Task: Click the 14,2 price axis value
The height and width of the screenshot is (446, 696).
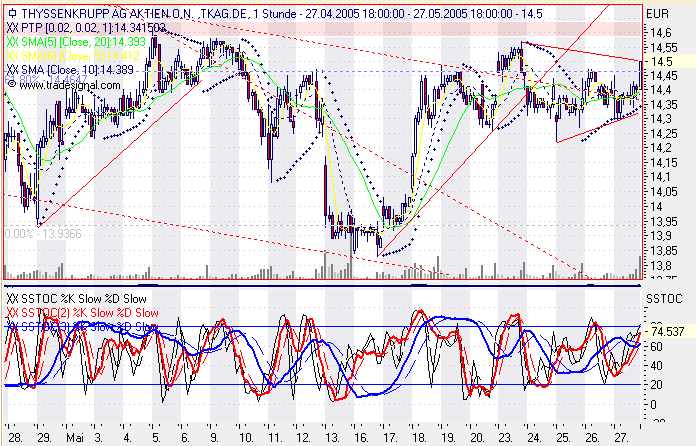Action: [661, 148]
